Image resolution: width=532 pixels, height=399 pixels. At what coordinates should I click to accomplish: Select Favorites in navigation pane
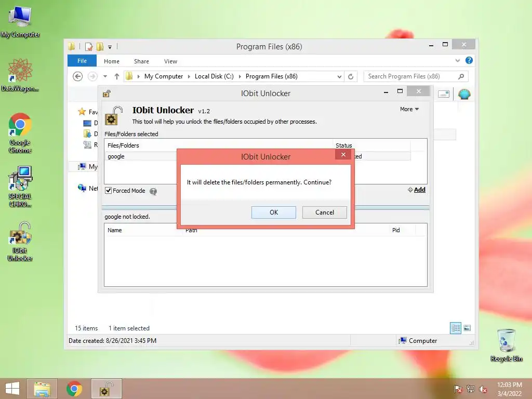87,112
